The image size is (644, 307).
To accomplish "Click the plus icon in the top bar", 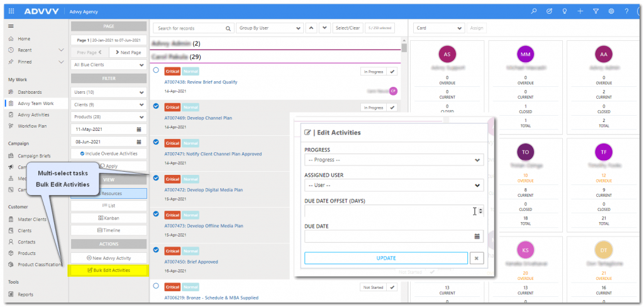I will (580, 11).
